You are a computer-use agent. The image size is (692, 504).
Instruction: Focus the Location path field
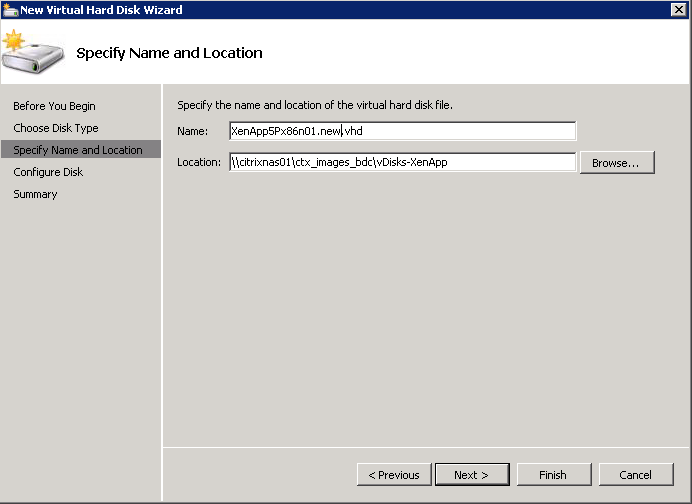[402, 162]
